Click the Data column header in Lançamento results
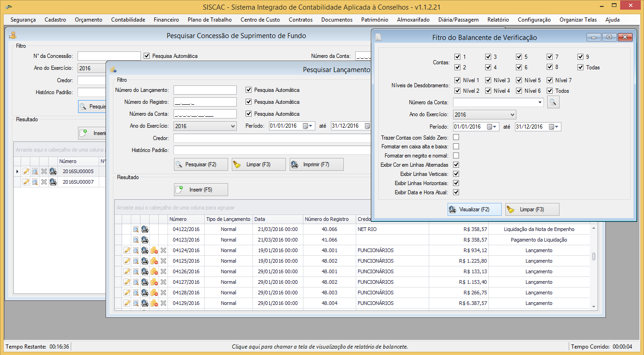This screenshot has height=355, width=644. (278, 219)
